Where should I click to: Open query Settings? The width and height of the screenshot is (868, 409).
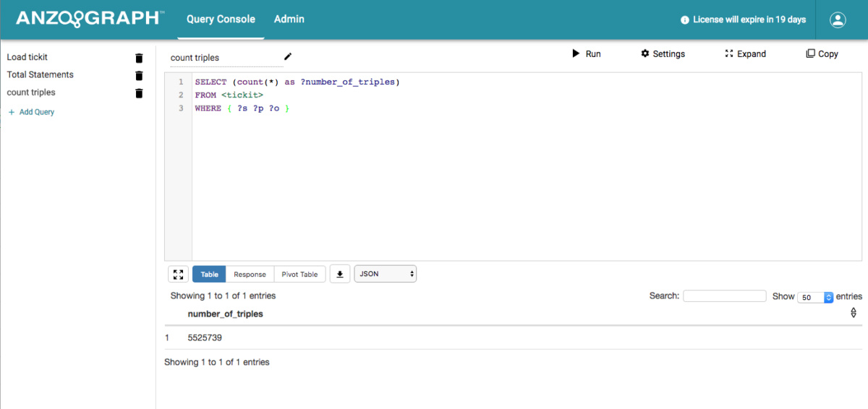[x=663, y=53]
